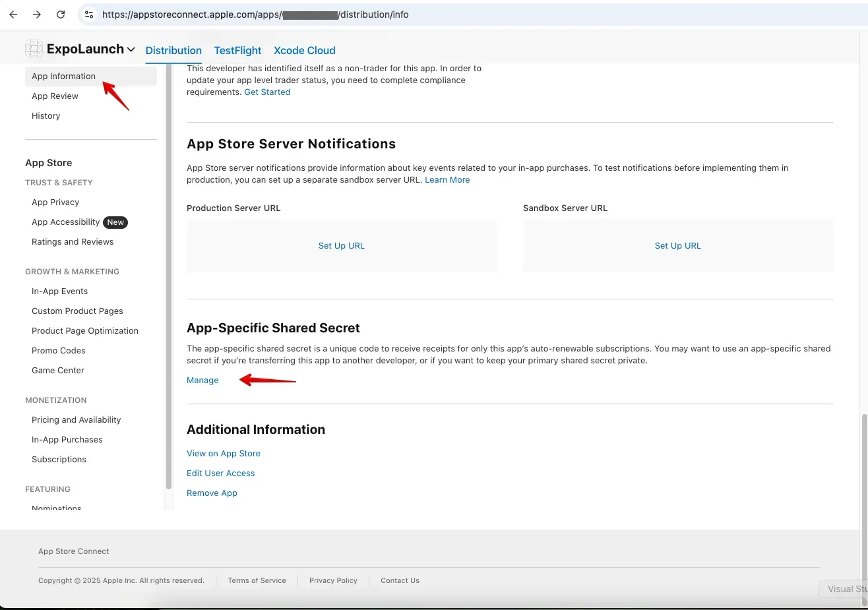This screenshot has height=610, width=868.
Task: Click the Sandbox Server URL label
Action: [x=565, y=208]
